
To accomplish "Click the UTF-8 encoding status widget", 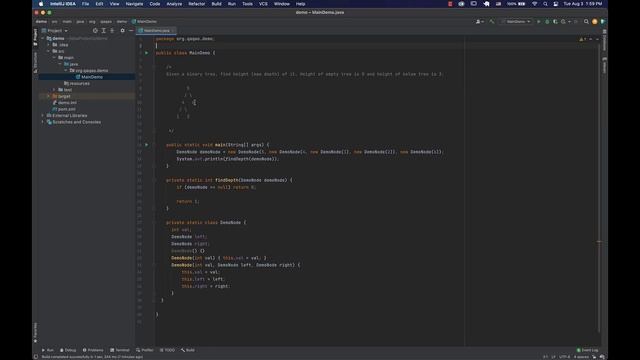I will (x=564, y=357).
